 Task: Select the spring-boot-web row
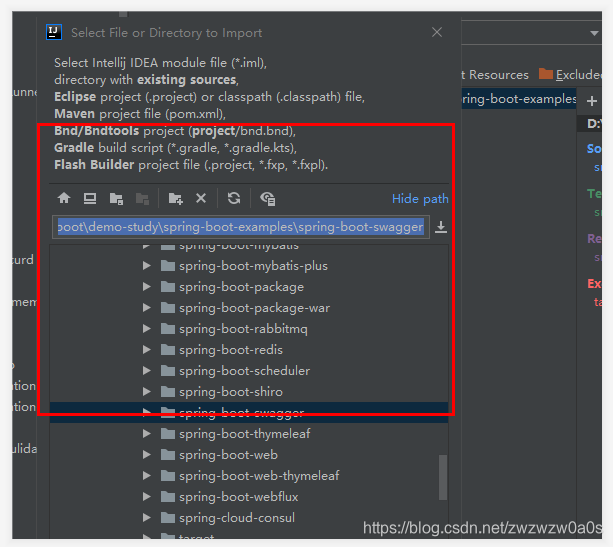(249, 455)
